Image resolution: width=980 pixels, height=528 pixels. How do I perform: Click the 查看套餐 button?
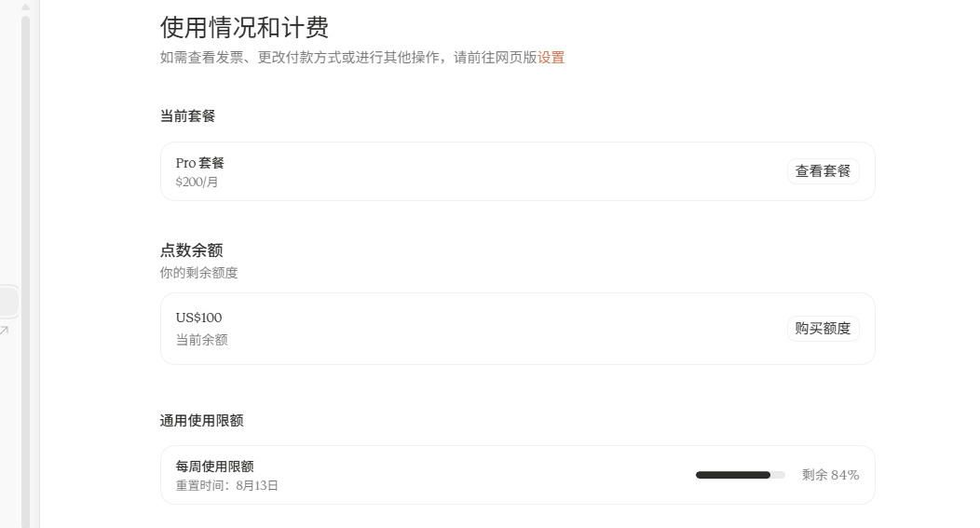823,171
